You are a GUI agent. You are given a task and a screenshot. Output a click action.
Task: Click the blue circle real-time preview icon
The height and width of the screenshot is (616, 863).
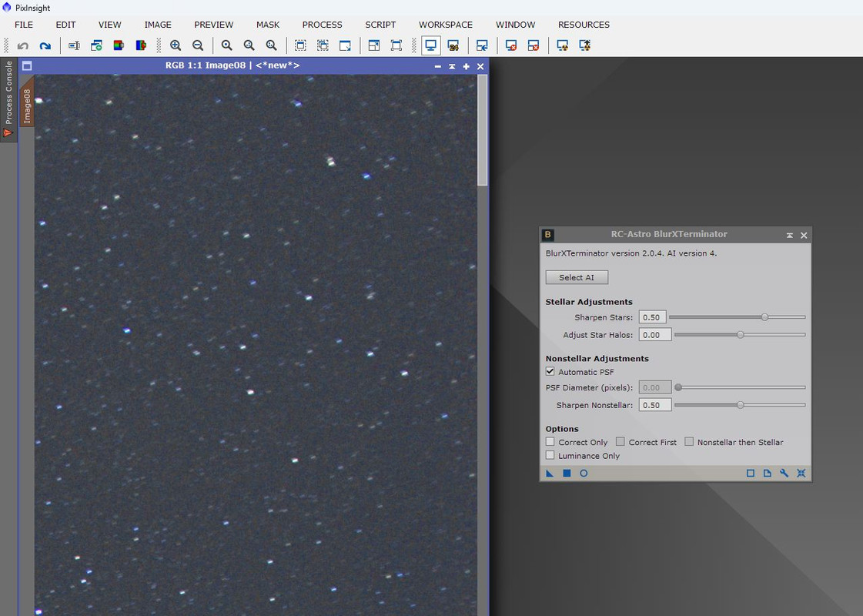pos(584,474)
